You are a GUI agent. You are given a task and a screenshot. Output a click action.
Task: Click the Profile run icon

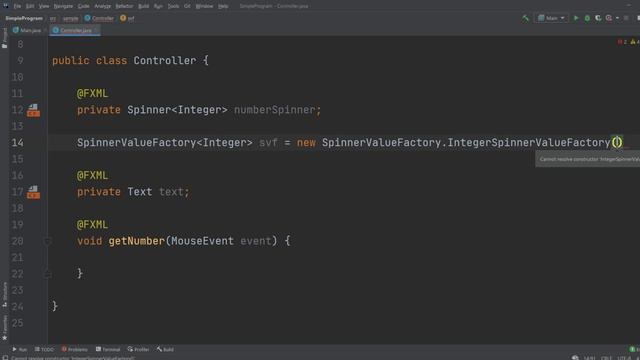(x=609, y=18)
